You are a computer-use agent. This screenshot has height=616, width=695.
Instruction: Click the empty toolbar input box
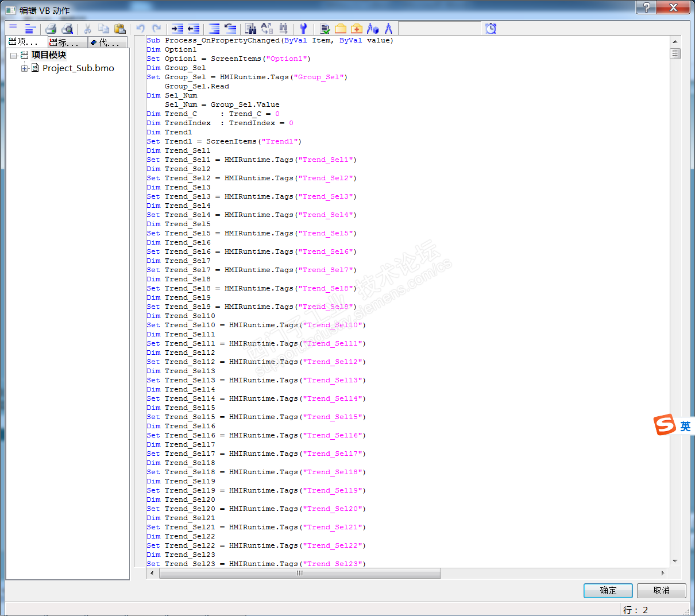coord(439,28)
